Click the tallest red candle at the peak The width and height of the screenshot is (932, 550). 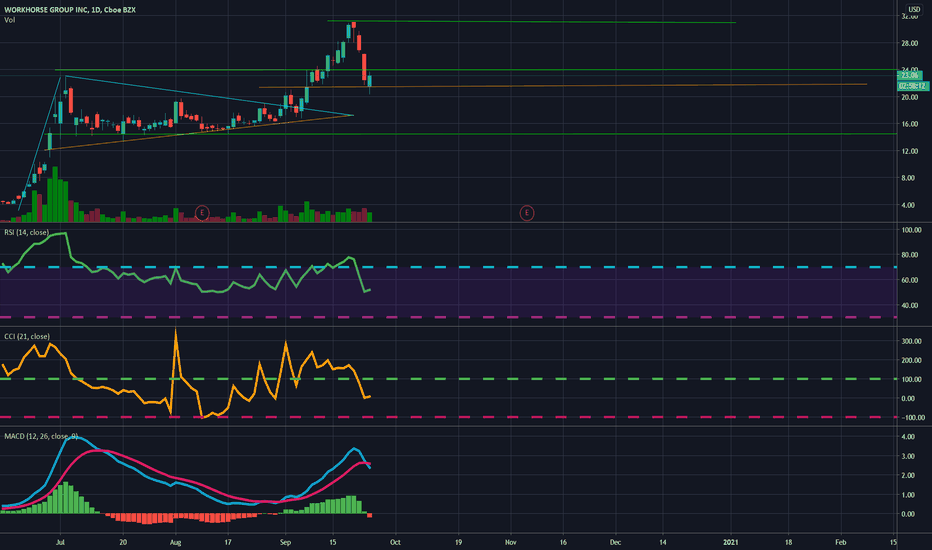pyautogui.click(x=364, y=67)
